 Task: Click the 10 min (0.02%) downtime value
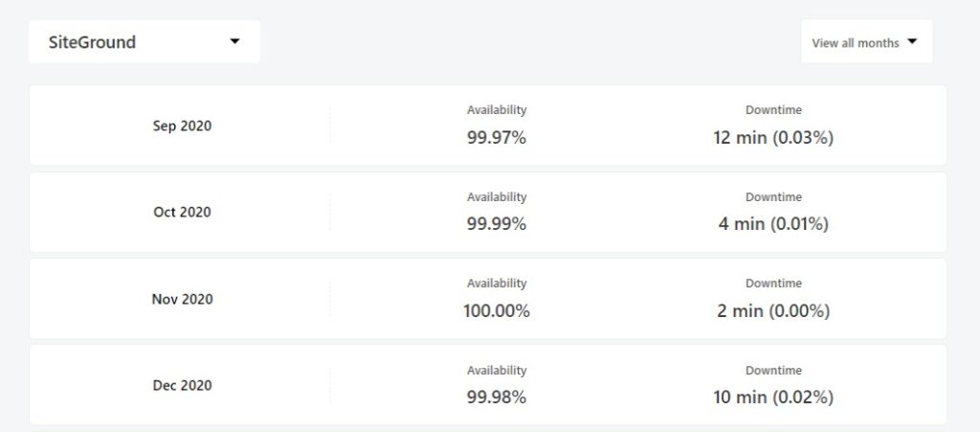(773, 397)
